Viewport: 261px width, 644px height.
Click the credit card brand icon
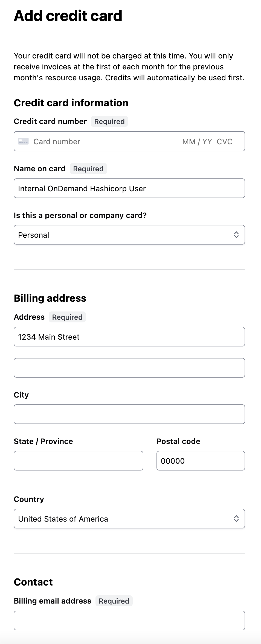(23, 141)
